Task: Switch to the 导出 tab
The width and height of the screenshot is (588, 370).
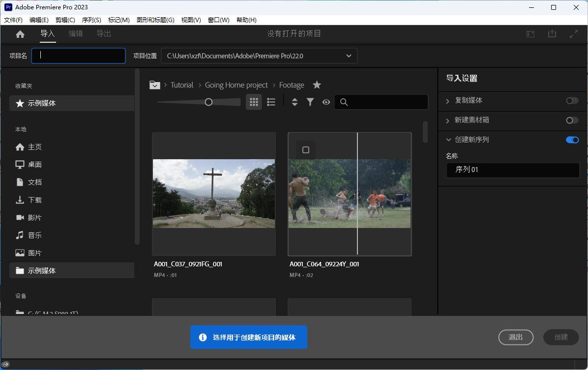Action: (104, 34)
